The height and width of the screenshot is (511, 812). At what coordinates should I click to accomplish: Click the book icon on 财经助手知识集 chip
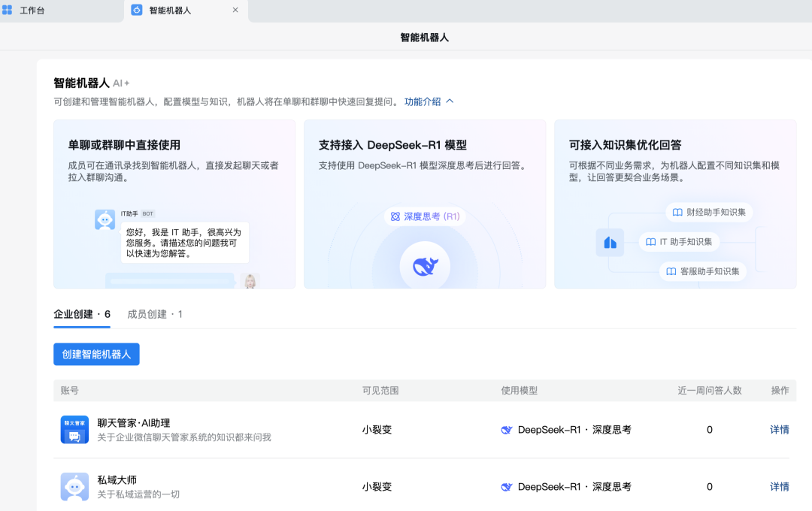click(678, 212)
